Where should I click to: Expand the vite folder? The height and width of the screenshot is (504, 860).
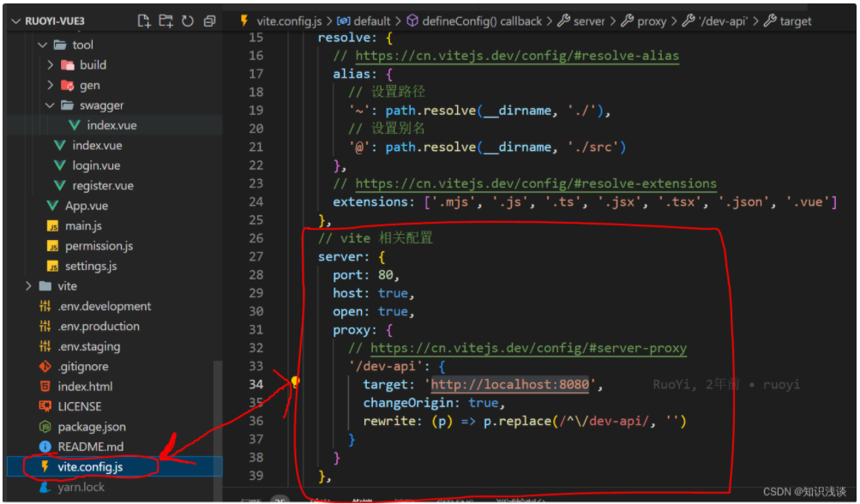pos(28,285)
